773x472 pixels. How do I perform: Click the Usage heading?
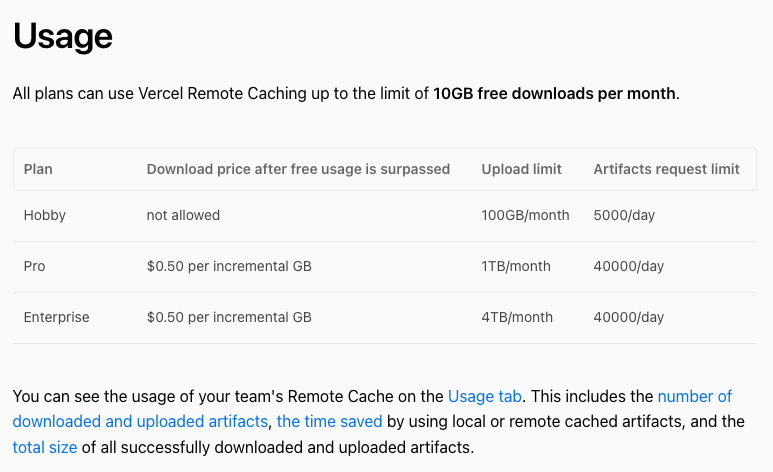pos(63,36)
